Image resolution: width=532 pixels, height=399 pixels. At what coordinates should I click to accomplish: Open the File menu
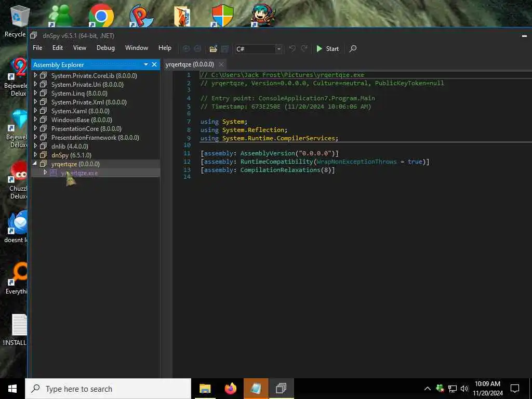(x=37, y=48)
